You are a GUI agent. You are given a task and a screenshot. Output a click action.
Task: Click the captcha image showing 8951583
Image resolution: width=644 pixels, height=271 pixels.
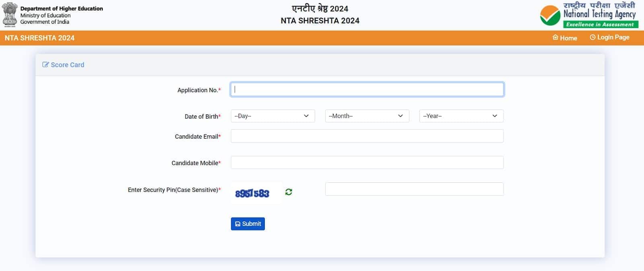252,193
